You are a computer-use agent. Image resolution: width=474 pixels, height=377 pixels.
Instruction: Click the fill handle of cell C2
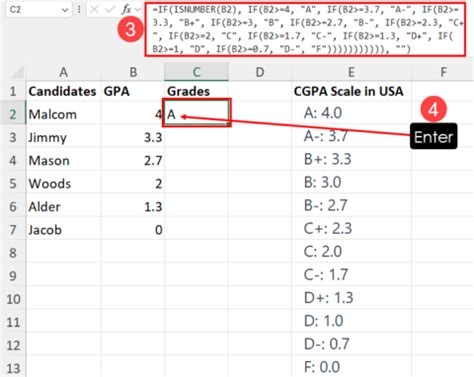(x=228, y=124)
